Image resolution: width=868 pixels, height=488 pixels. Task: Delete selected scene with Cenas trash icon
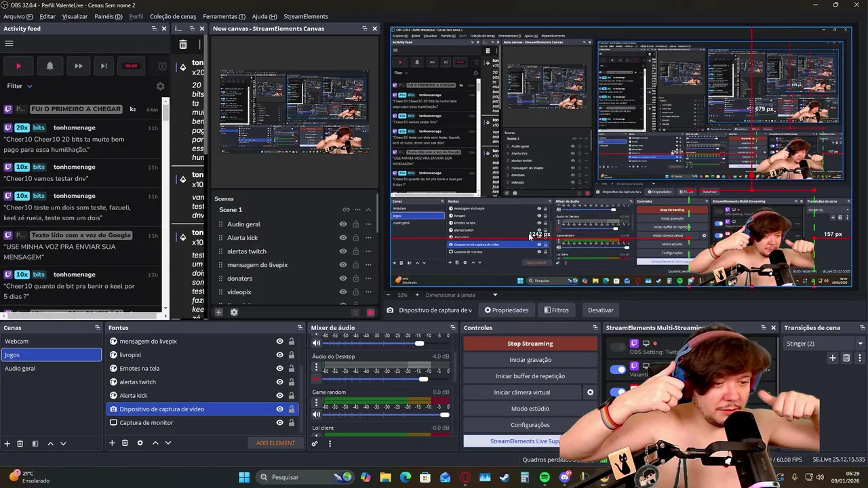click(x=20, y=443)
